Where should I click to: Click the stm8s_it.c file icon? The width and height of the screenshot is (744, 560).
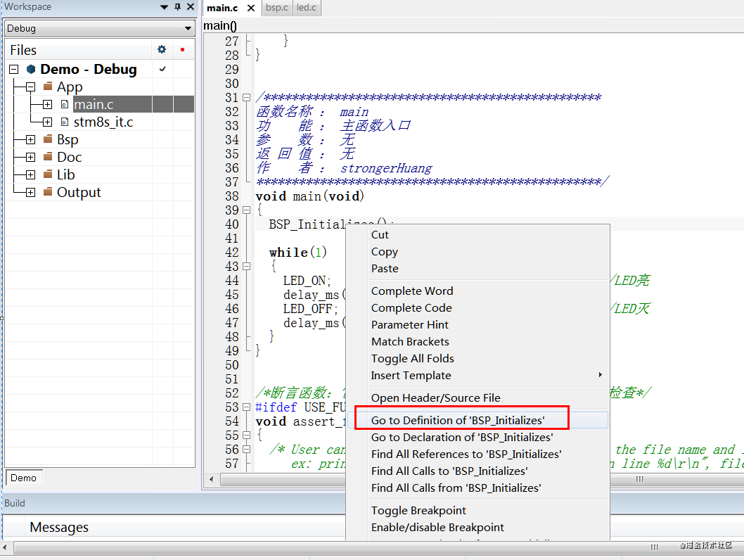pyautogui.click(x=65, y=122)
